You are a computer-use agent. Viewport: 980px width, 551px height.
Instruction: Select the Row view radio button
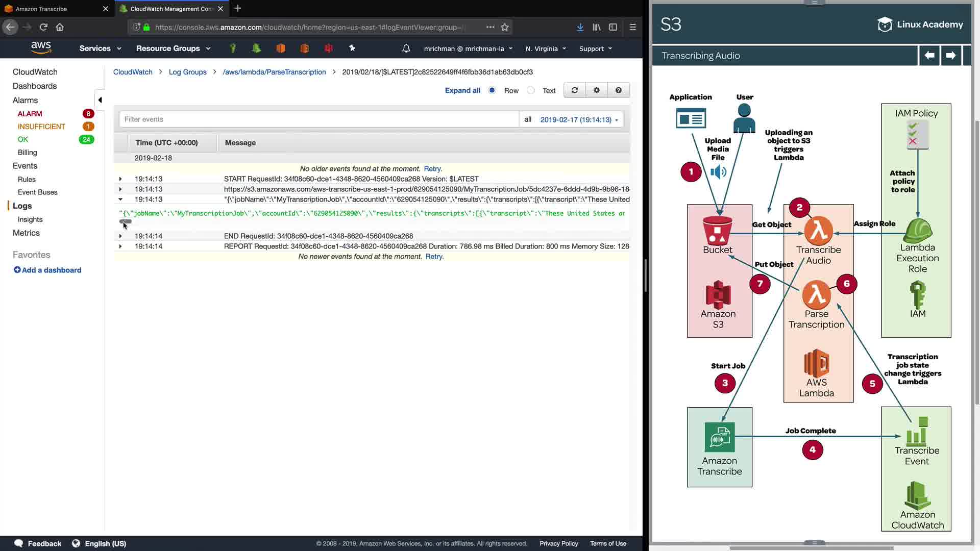(x=492, y=90)
